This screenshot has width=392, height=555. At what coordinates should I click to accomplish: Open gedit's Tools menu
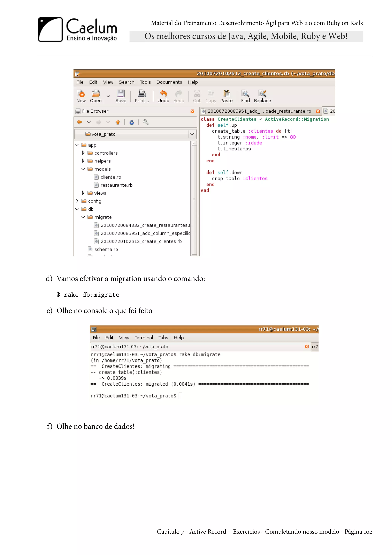pos(145,82)
